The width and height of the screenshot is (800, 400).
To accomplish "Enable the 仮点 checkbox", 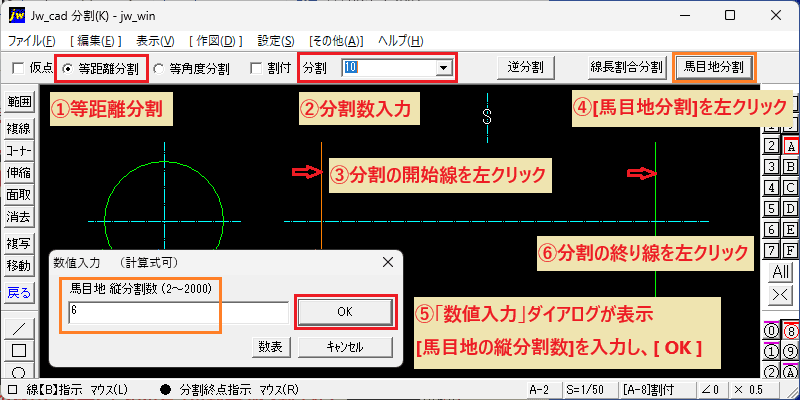I will [18, 68].
